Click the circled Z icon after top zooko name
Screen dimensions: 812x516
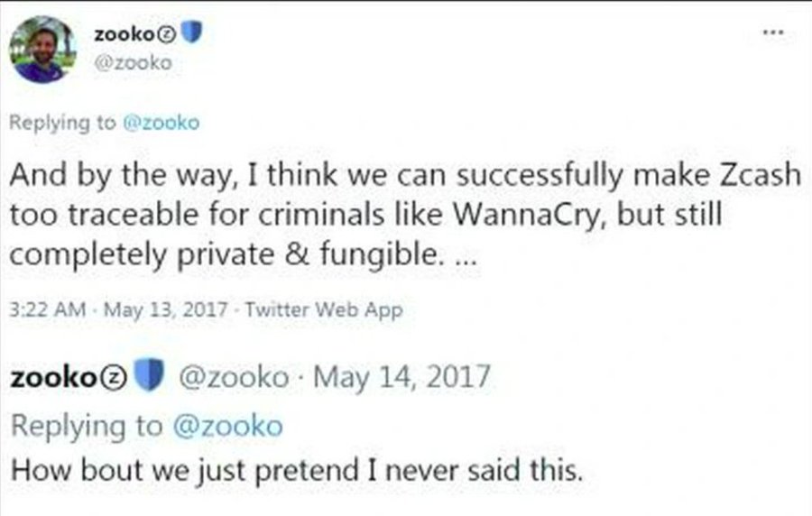[171, 34]
